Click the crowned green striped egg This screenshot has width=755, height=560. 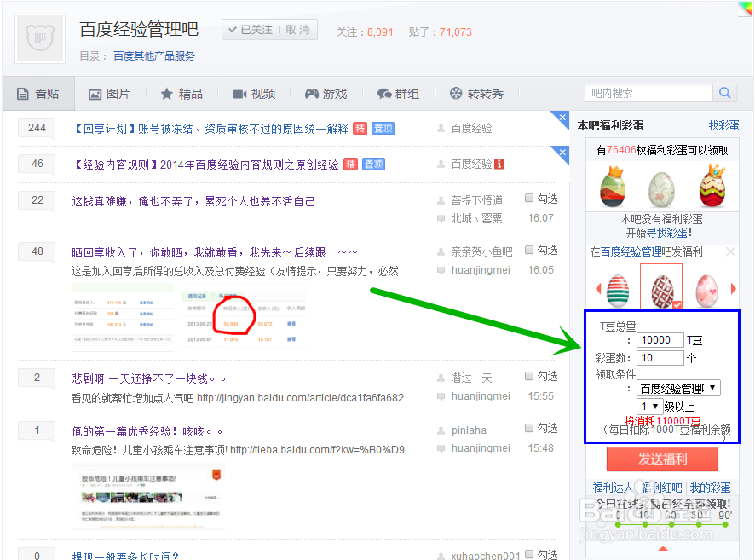coord(613,187)
